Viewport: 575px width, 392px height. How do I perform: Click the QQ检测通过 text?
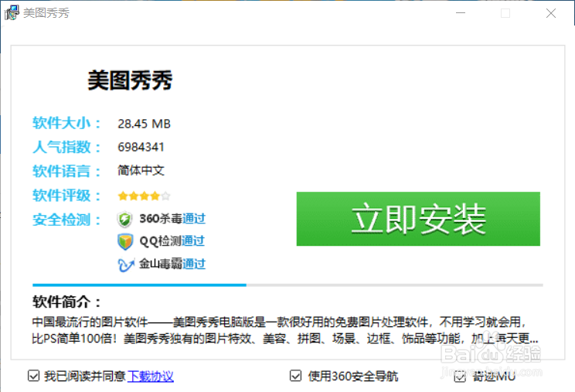point(172,241)
